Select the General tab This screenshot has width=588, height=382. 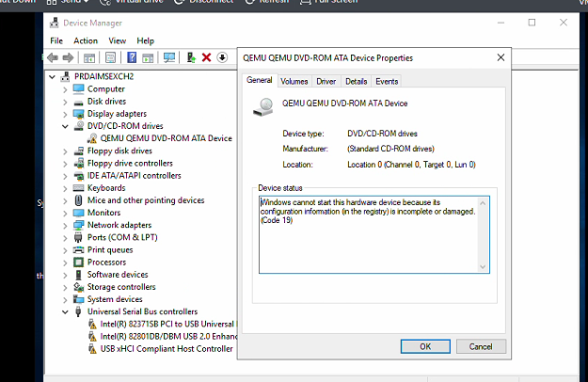coord(260,80)
